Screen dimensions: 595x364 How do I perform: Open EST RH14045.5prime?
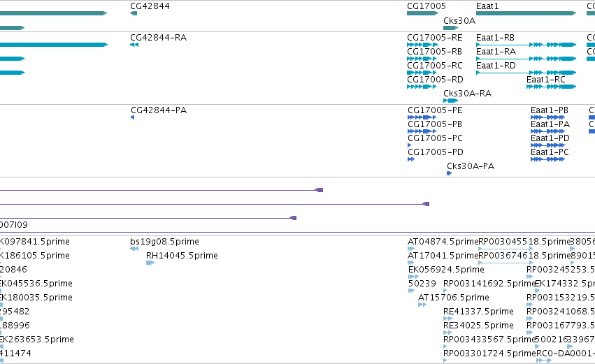pyautogui.click(x=182, y=256)
